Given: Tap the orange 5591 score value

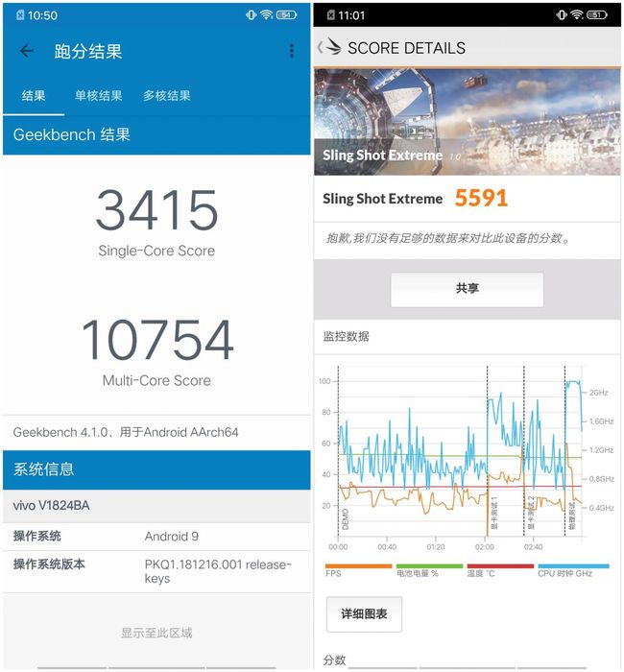Looking at the screenshot, I should [481, 198].
